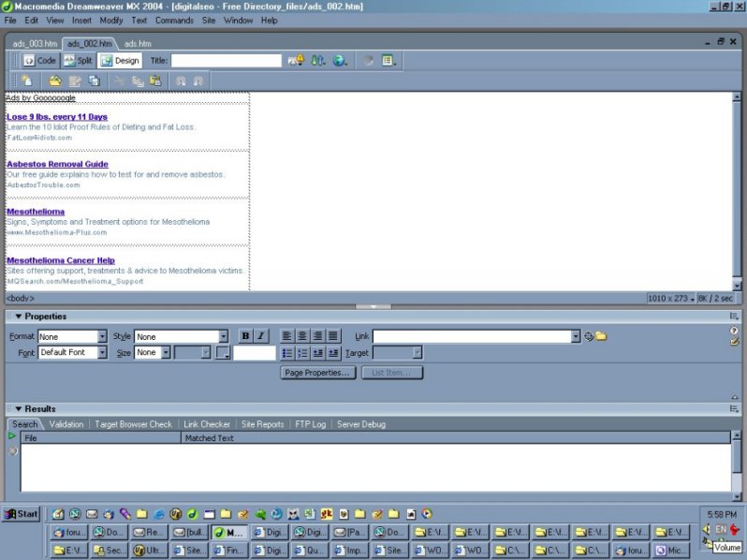Click the Sec... taskbar button
747x560 pixels.
pos(109,550)
